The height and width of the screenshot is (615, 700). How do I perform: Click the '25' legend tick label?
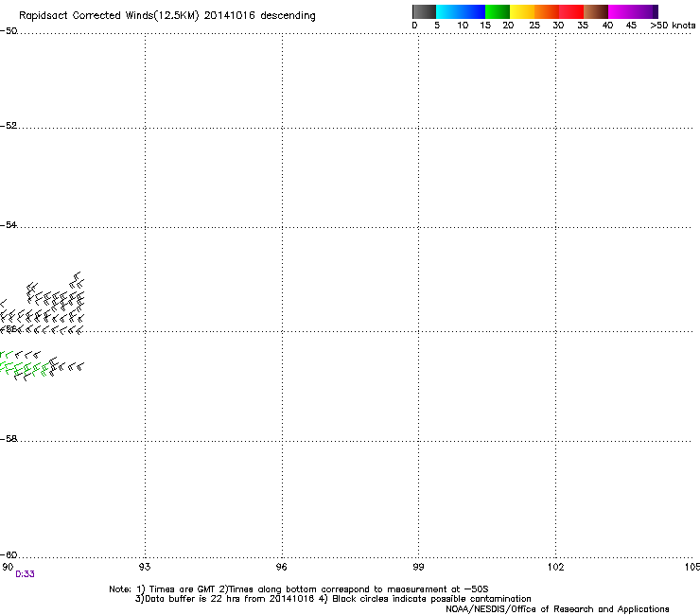coord(534,26)
